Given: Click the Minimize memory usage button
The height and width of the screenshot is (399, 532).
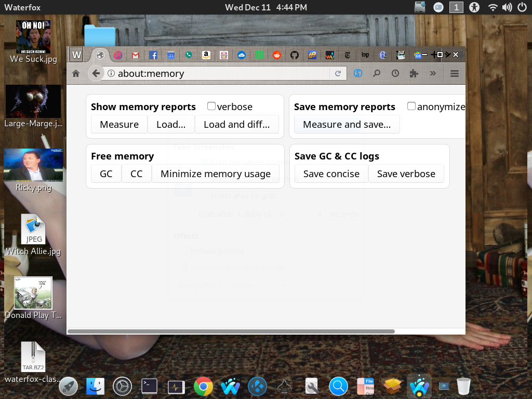Looking at the screenshot, I should click(x=216, y=174).
